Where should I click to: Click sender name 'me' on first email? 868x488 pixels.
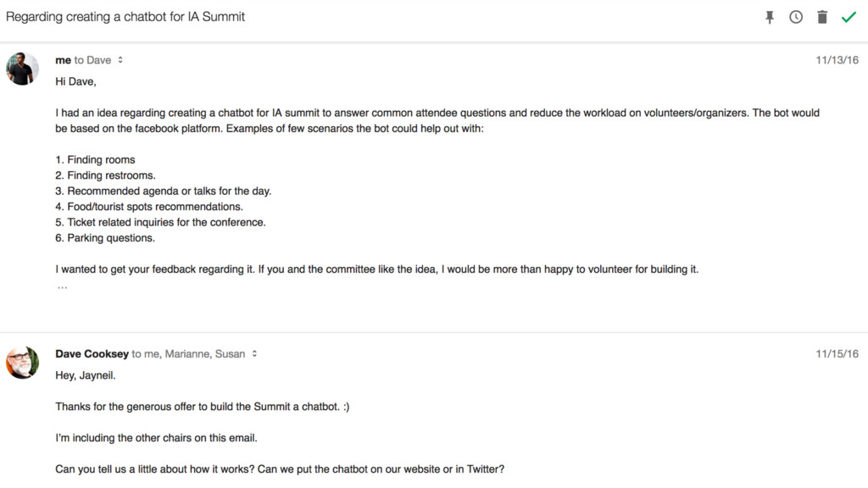point(63,60)
